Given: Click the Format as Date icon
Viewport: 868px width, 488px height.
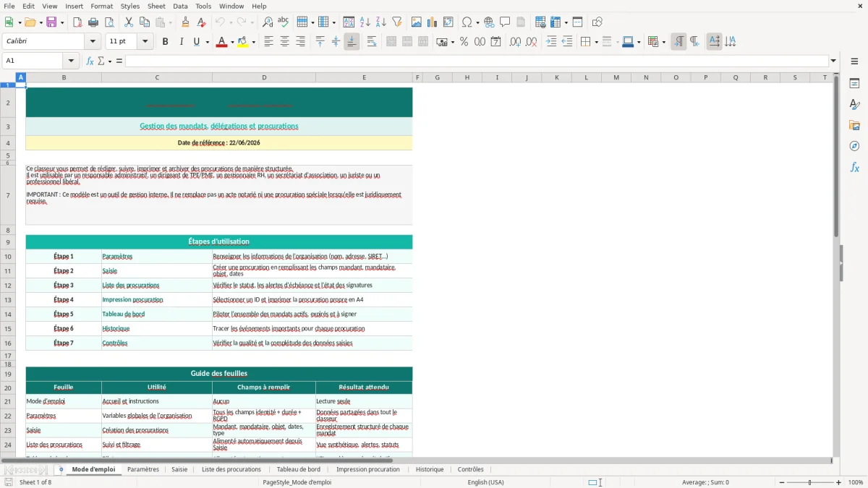Looking at the screenshot, I should tap(496, 42).
